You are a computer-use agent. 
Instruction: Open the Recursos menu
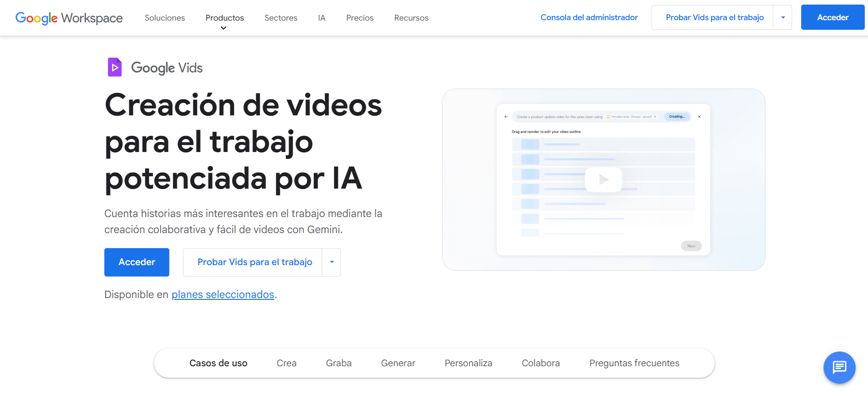[411, 18]
